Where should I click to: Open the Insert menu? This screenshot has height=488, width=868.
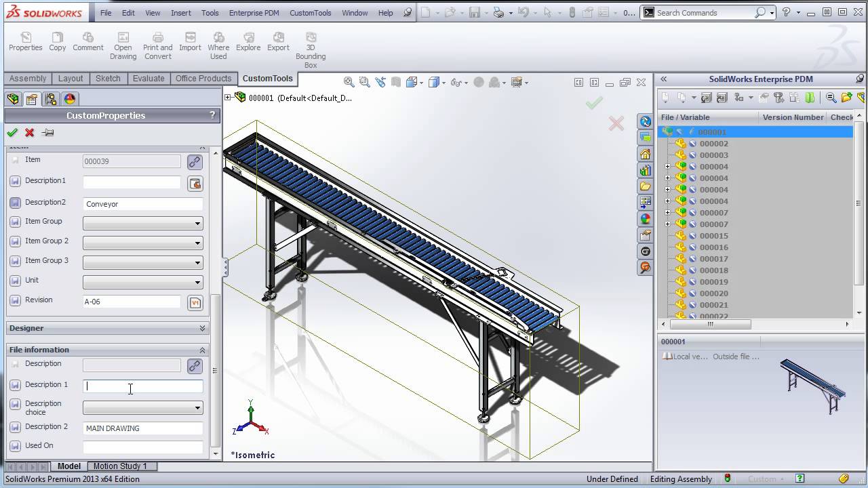tap(181, 13)
